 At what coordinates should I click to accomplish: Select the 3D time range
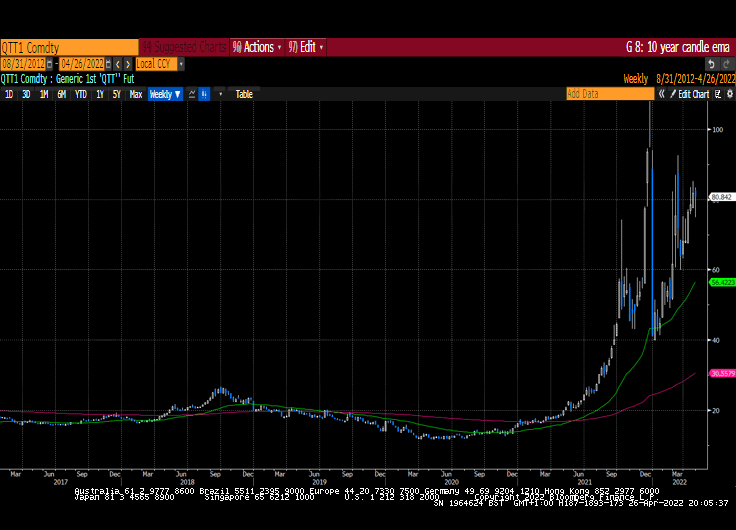(26, 94)
